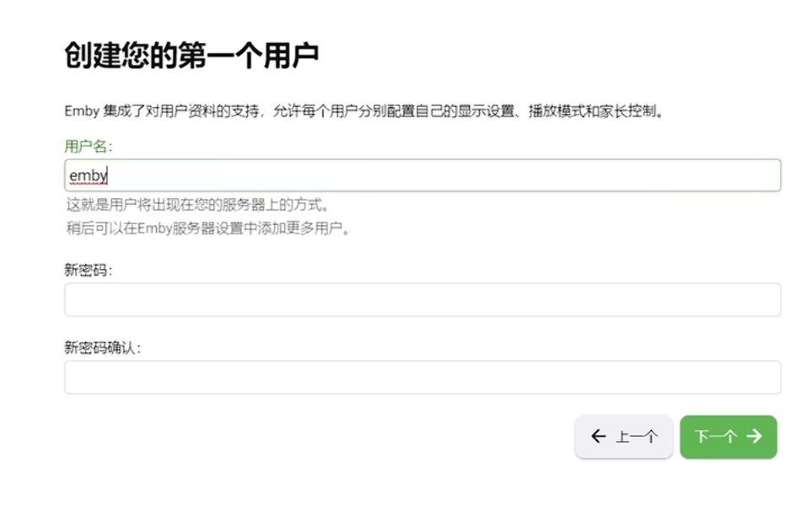Place cursor at end of emby username text

point(108,175)
